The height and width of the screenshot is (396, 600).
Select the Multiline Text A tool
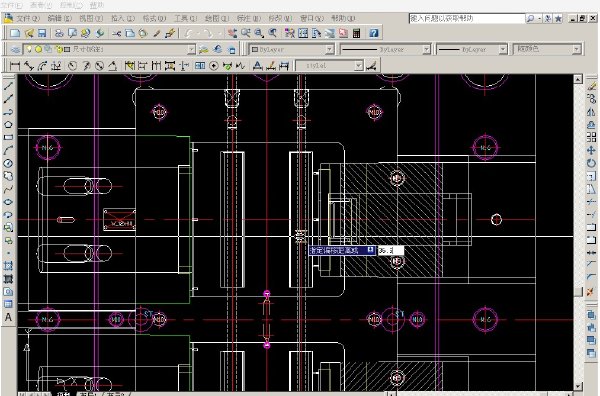coord(8,317)
